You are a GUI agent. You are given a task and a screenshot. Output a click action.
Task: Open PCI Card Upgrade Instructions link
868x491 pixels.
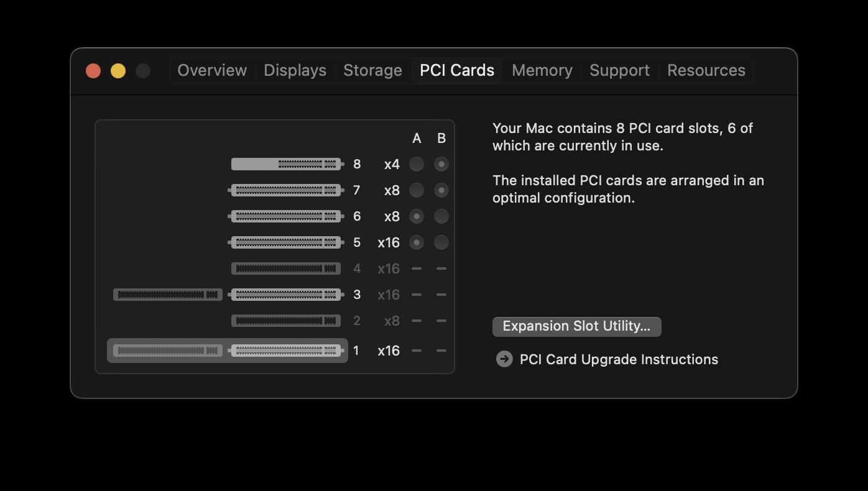tap(619, 359)
